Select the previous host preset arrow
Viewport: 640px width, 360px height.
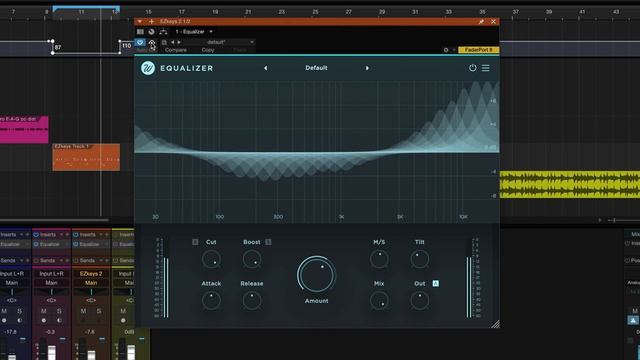pos(173,42)
